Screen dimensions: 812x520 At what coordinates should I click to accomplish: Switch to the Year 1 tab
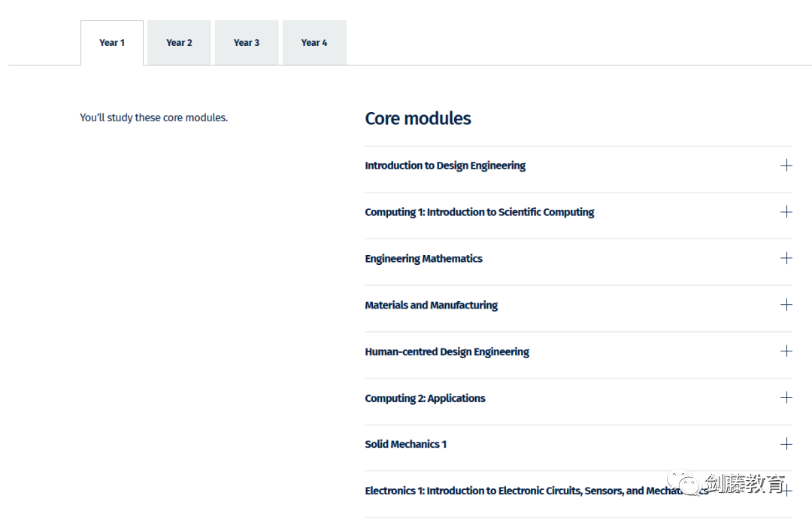pyautogui.click(x=112, y=43)
